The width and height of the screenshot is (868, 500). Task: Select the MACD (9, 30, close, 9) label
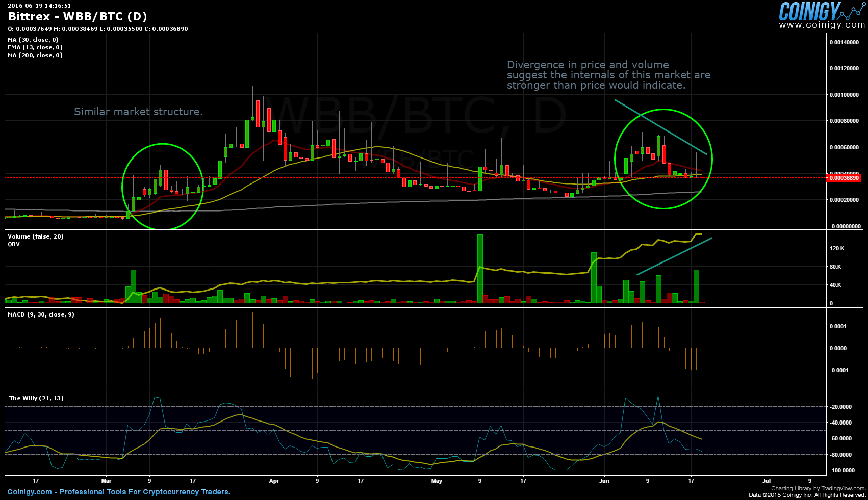coord(41,314)
